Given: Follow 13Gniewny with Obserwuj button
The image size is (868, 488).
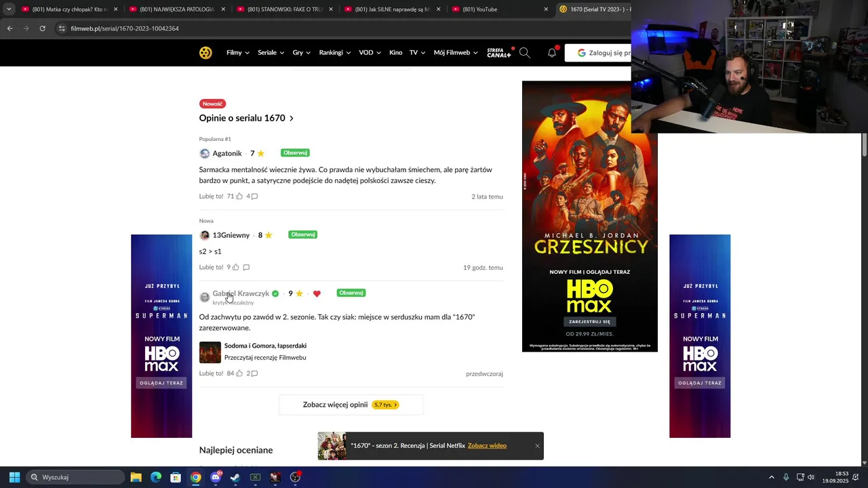Looking at the screenshot, I should (302, 235).
